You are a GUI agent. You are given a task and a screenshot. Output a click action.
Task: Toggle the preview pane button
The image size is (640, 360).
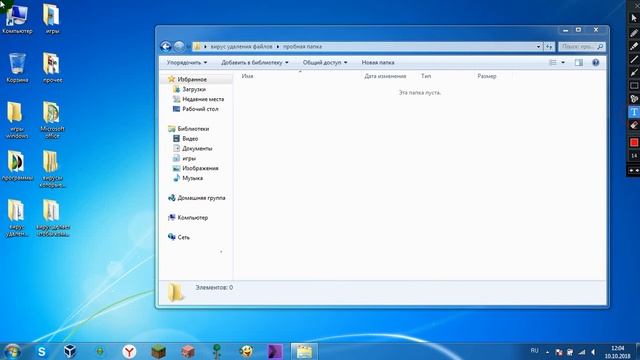[x=579, y=62]
